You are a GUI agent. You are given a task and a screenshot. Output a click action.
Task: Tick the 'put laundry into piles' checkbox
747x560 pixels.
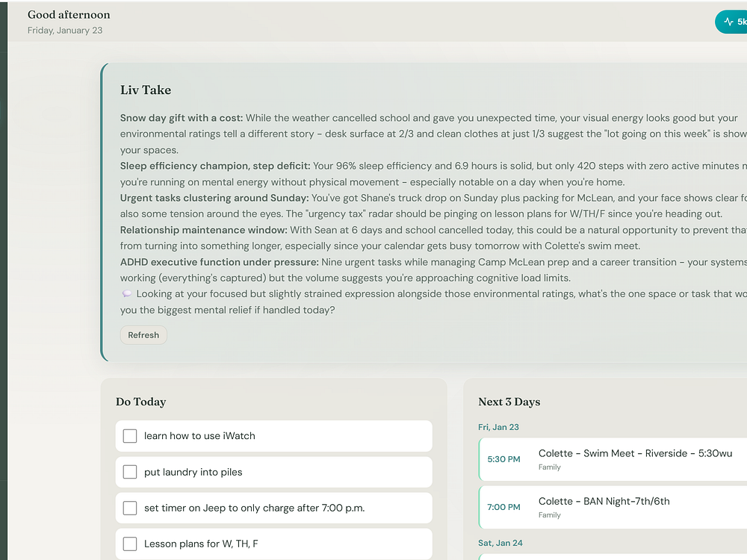(130, 472)
